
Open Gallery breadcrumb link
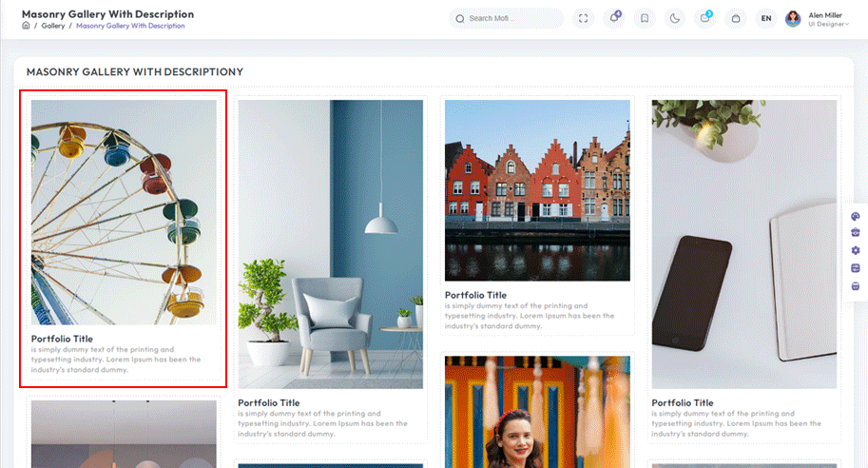pyautogui.click(x=53, y=26)
